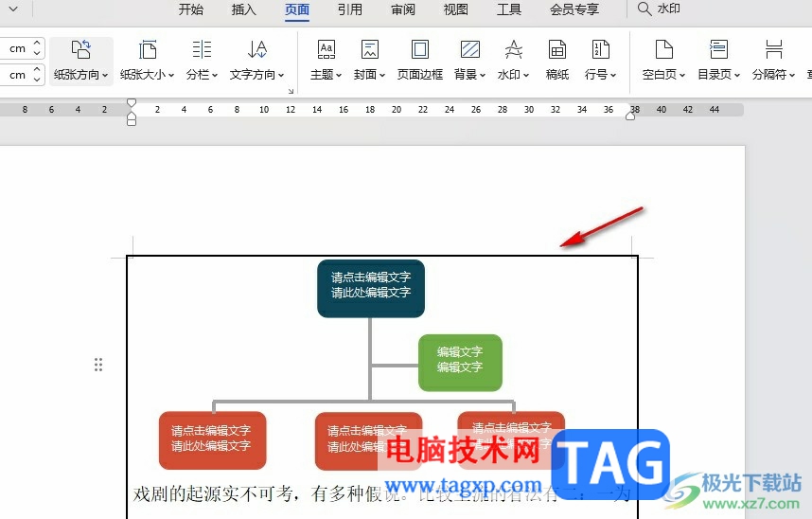This screenshot has height=519, width=812.
Task: Select the left red chart box
Action: (x=212, y=440)
